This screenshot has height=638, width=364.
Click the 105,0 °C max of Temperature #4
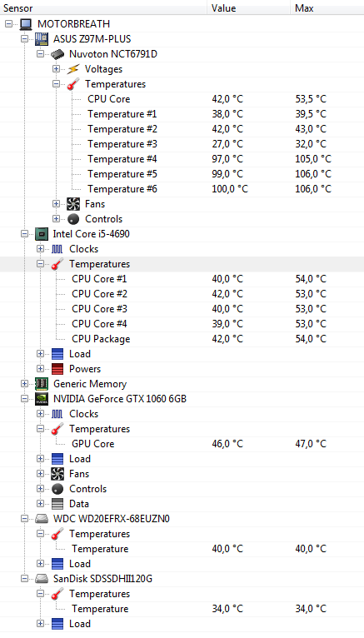coord(313,159)
